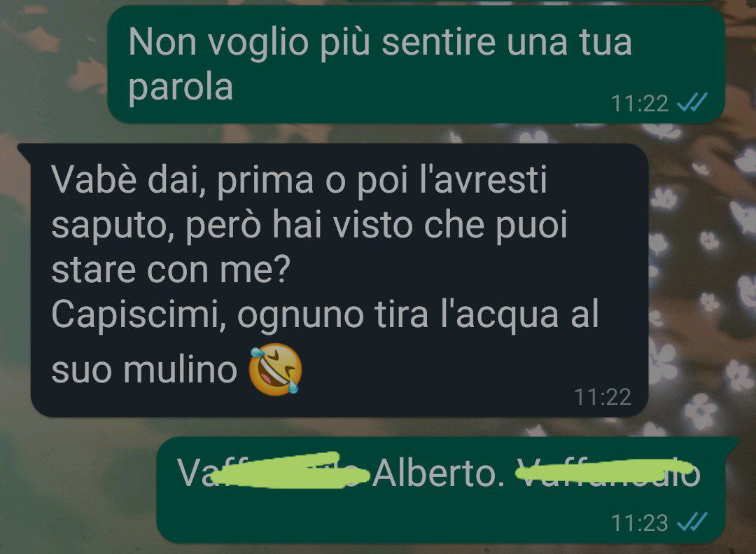
Task: Click the text "Capiscimi, ognuno tira l'acqua al"
Action: tap(325, 314)
